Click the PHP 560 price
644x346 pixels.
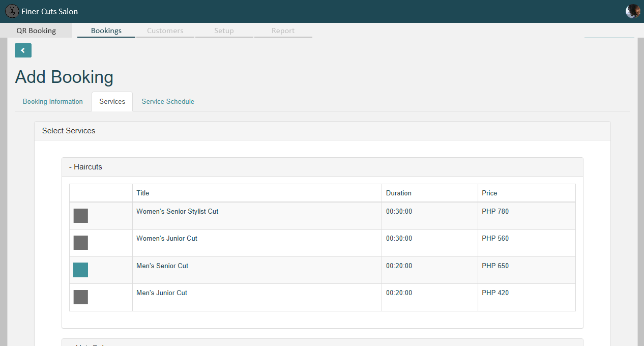[495, 238]
